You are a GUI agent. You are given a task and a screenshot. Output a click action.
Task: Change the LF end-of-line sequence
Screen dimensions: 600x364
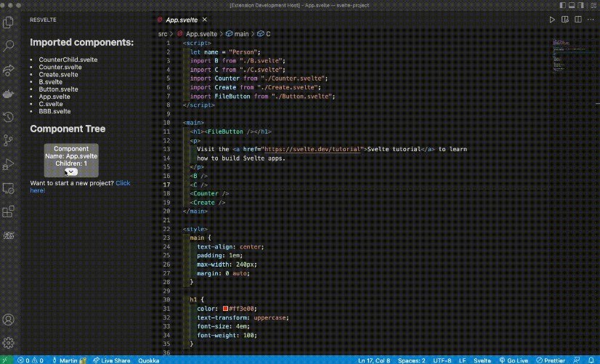462,360
